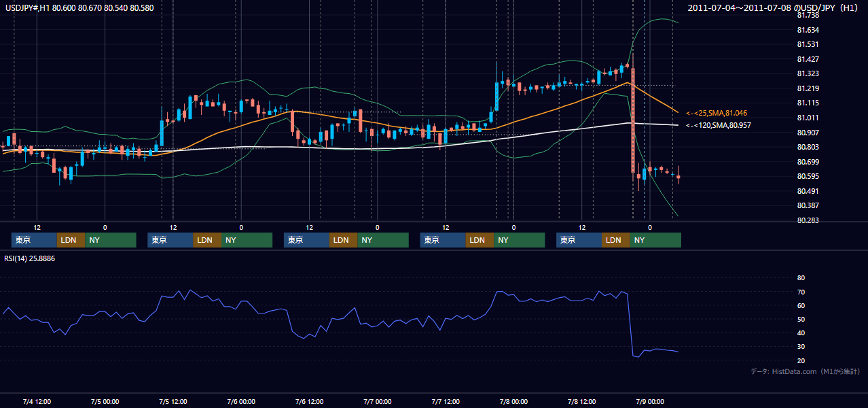The height and width of the screenshot is (408, 868).
Task: Pick the 7/8 00:00 time label
Action: [513, 401]
